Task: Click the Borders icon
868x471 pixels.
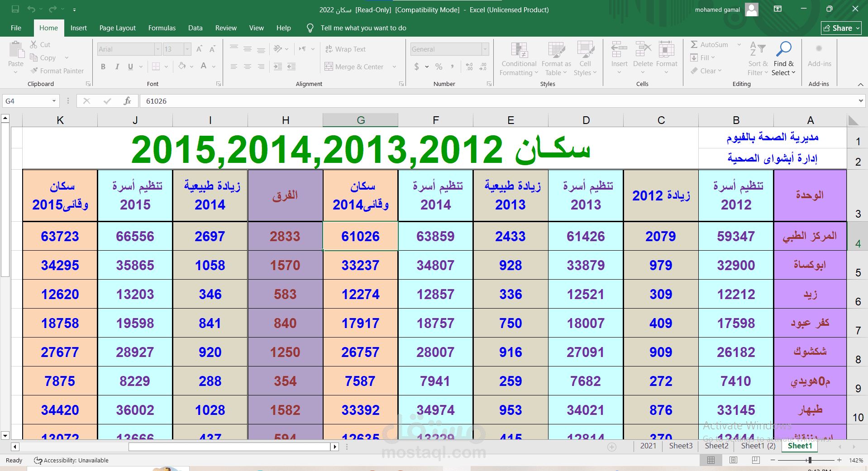Action: [156, 67]
